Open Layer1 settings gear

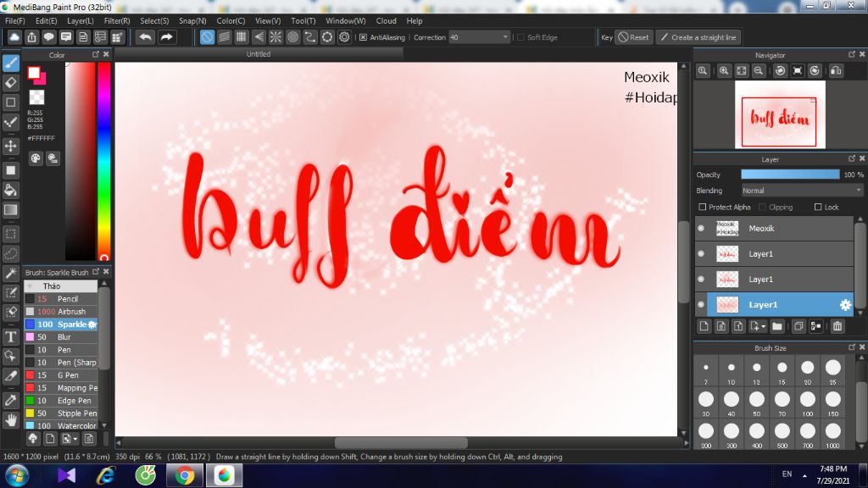coord(845,305)
